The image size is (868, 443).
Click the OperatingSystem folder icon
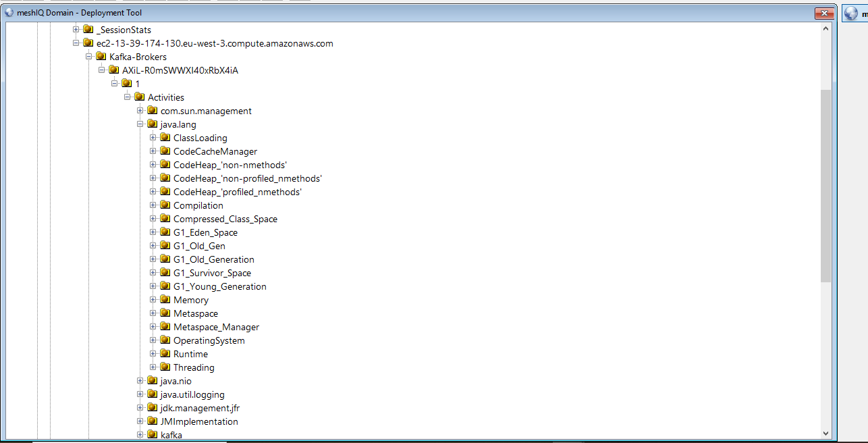click(165, 340)
